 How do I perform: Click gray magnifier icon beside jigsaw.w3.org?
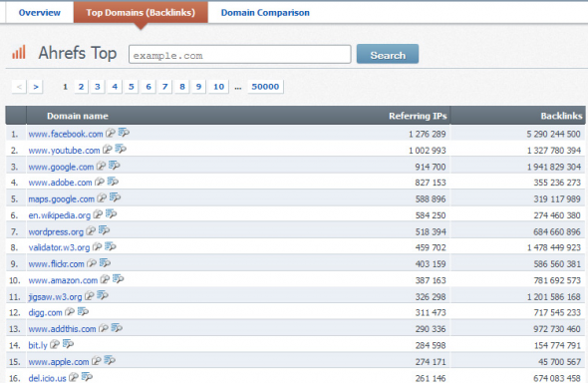click(x=90, y=296)
